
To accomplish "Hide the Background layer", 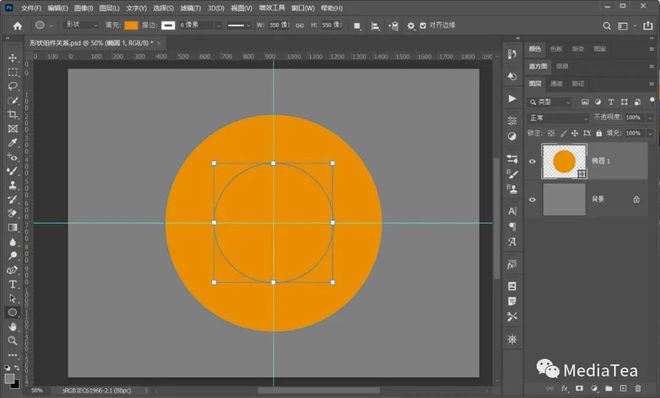I will coord(532,199).
